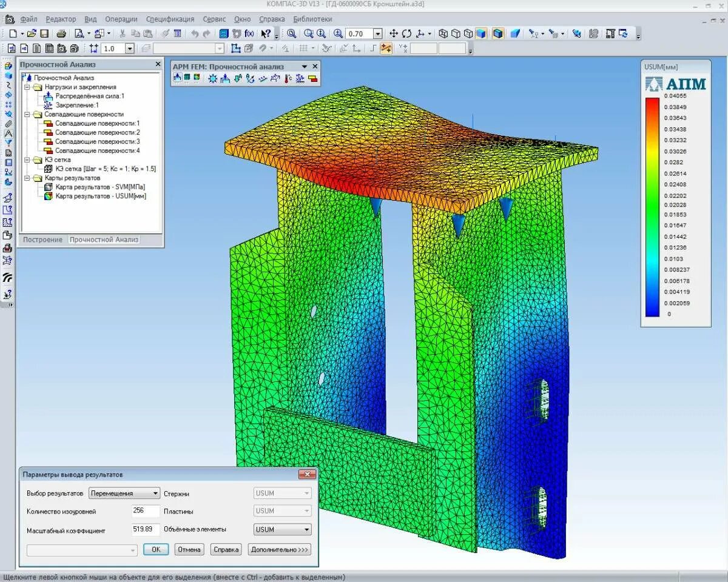
Task: Open the Выбор результатов Перемещения dropdown
Action: [x=124, y=493]
